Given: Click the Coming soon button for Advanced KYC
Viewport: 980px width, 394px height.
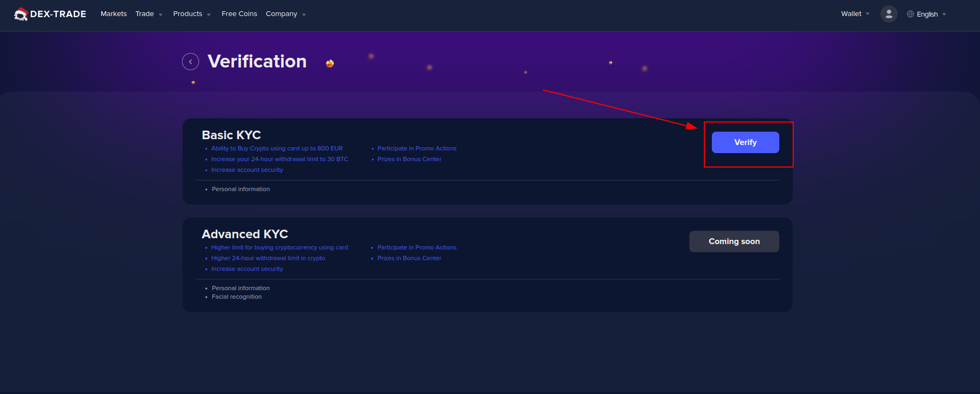Looking at the screenshot, I should [x=734, y=241].
